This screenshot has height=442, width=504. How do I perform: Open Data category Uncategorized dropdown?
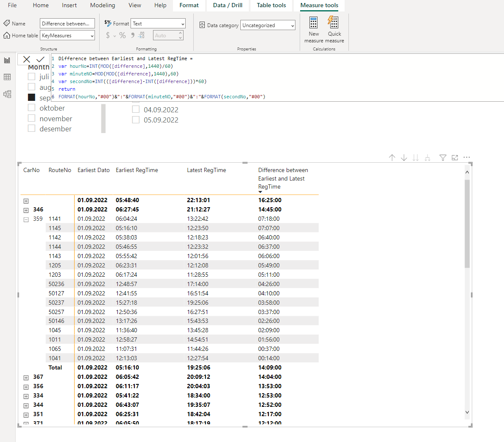tap(268, 25)
